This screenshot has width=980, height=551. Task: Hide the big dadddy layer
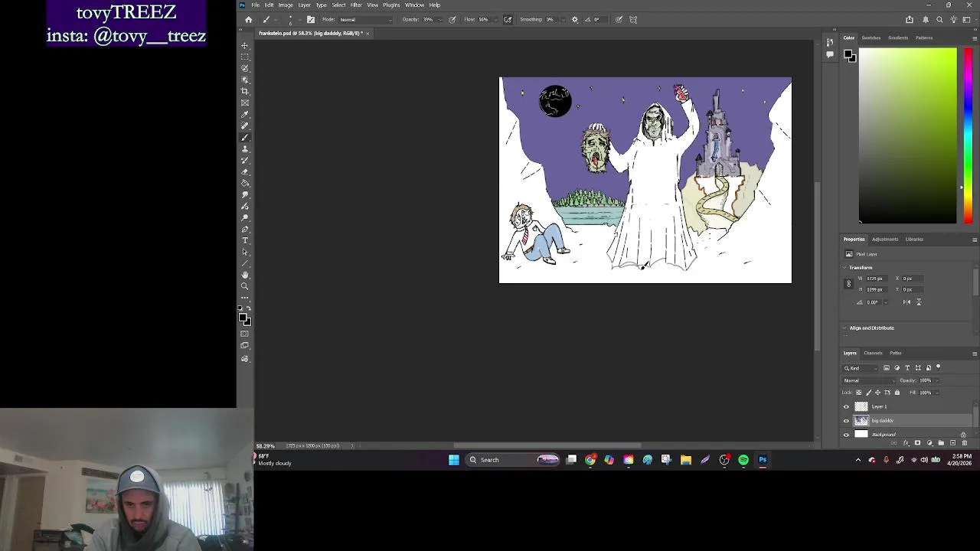(x=846, y=421)
